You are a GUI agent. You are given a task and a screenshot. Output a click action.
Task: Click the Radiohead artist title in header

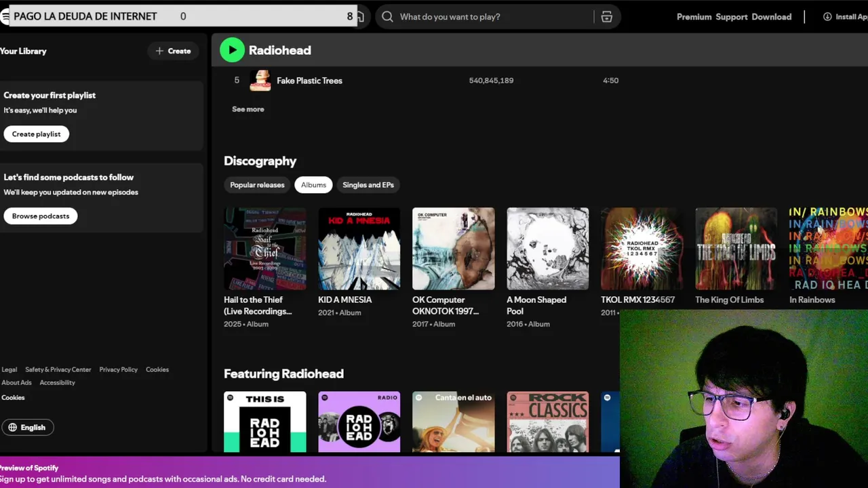click(x=280, y=50)
